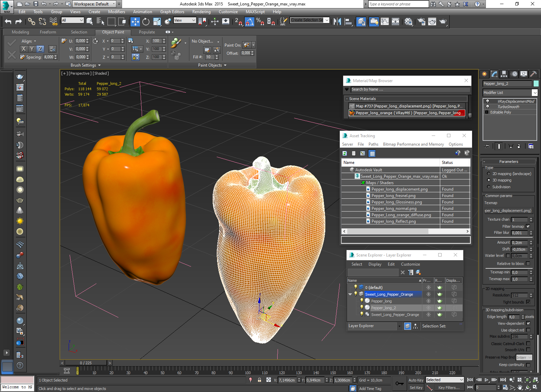Open the Utilities hammer panel tab
The image size is (541, 392).
click(533, 74)
